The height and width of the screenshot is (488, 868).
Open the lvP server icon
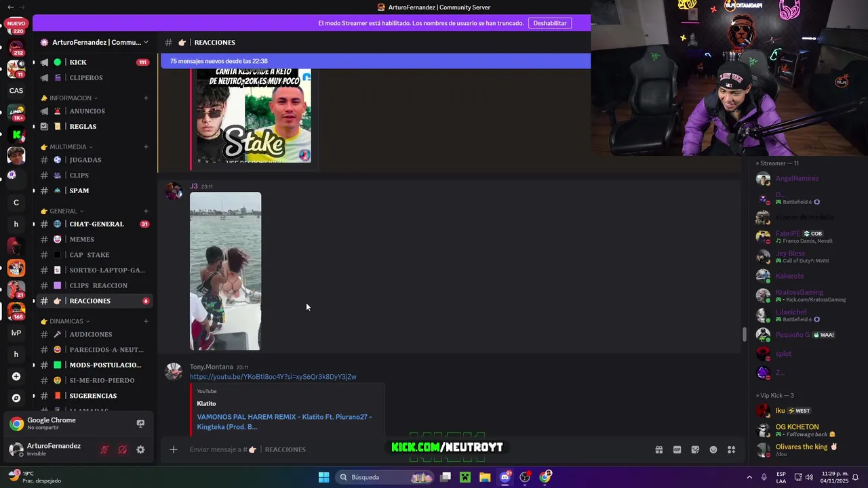pos(16,333)
